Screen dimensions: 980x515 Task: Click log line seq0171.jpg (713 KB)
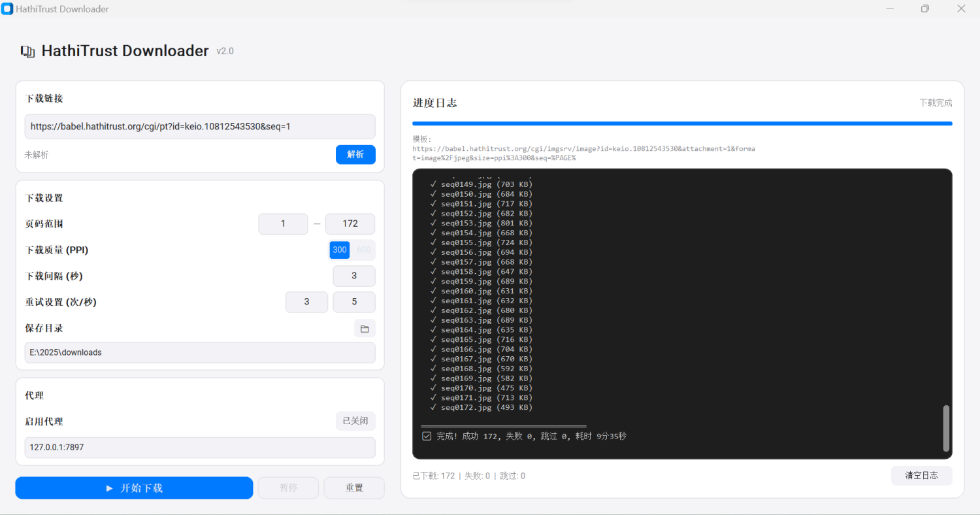point(482,398)
